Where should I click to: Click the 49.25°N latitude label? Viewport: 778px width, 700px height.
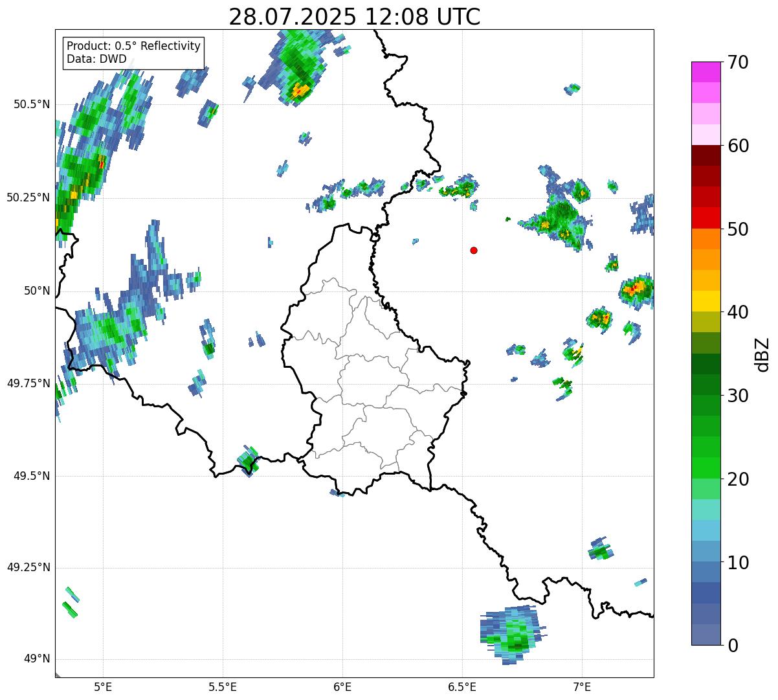tap(28, 567)
